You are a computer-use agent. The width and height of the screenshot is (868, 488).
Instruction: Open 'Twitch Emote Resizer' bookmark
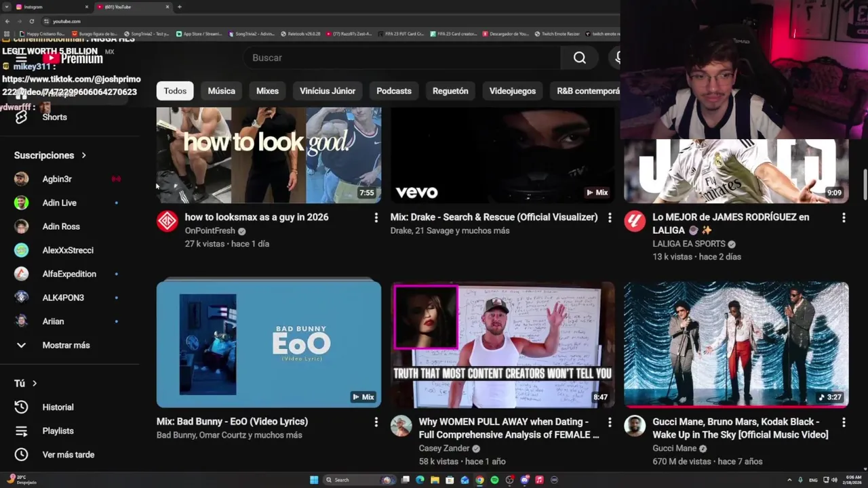[557, 33]
